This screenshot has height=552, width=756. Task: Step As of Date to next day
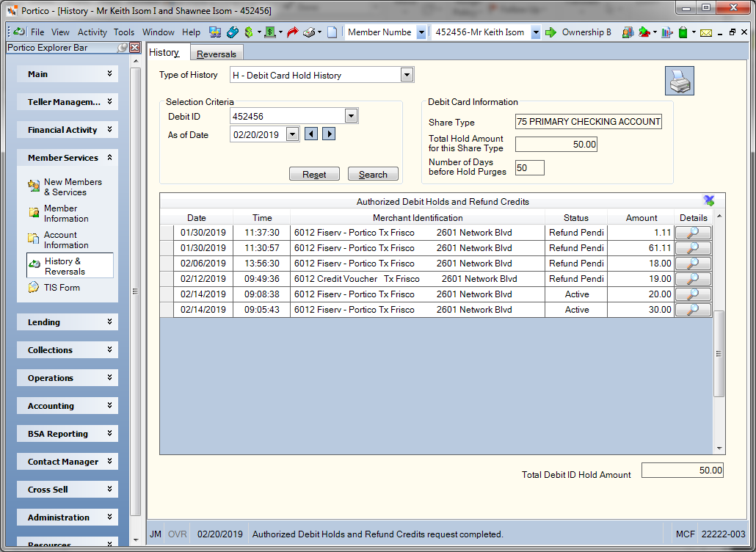pos(329,134)
